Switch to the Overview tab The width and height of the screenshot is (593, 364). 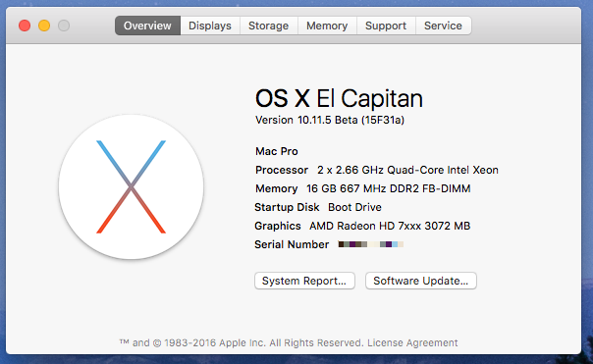147,26
